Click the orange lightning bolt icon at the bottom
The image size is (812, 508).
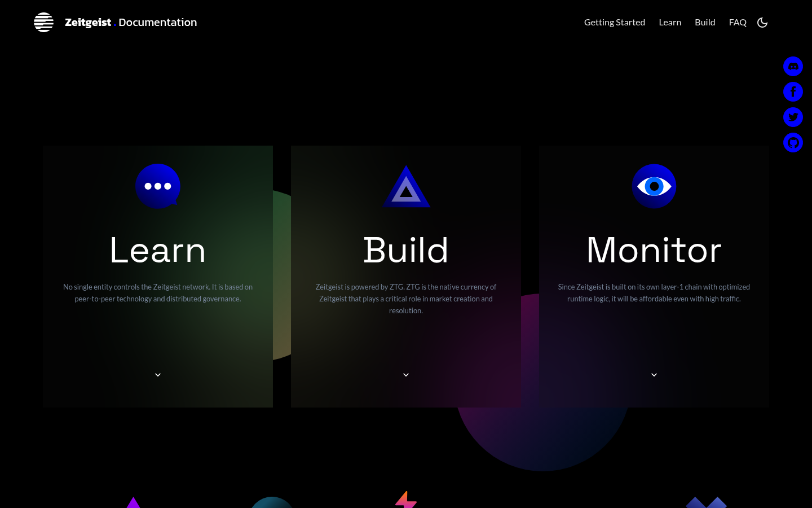coord(406,500)
